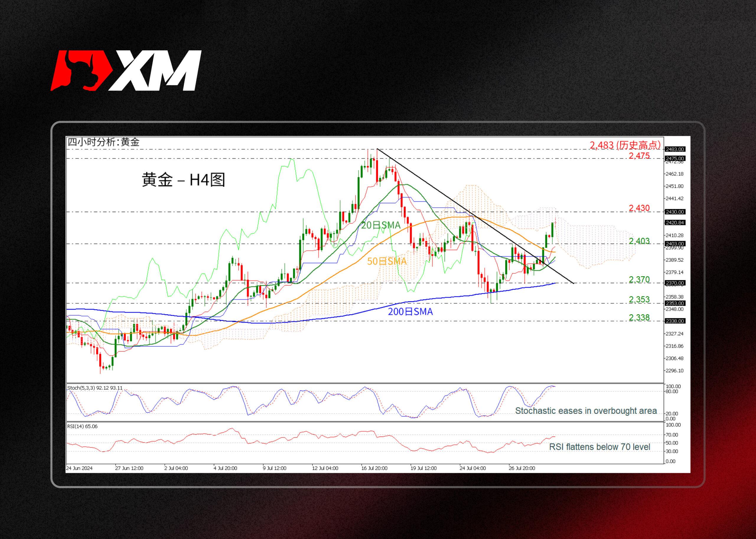756x539 pixels.
Task: Click the red '2,430' resistance annotation
Action: coord(639,208)
